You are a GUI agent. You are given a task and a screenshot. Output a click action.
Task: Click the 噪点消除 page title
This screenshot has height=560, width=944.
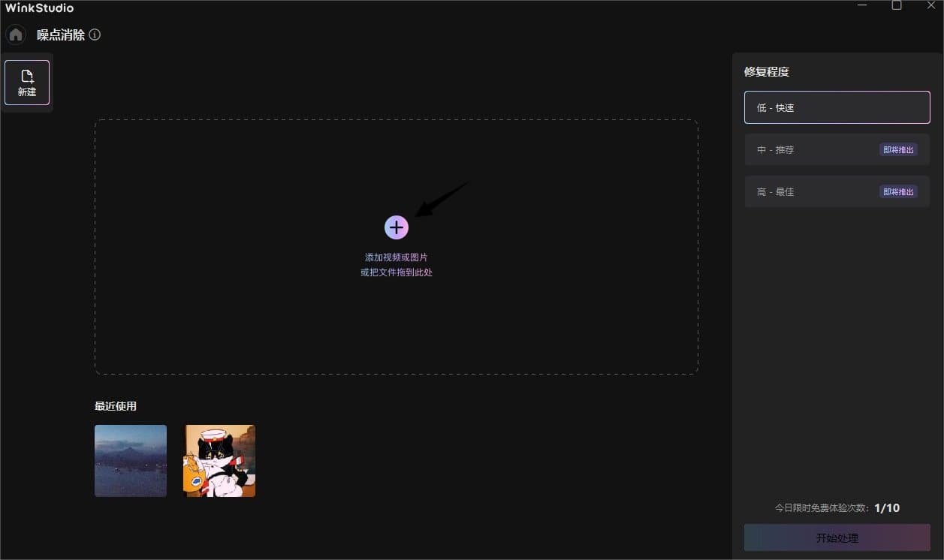pyautogui.click(x=61, y=35)
